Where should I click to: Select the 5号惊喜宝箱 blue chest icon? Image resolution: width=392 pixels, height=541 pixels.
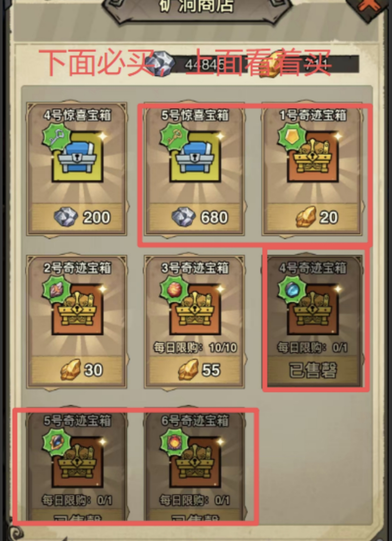click(x=195, y=157)
